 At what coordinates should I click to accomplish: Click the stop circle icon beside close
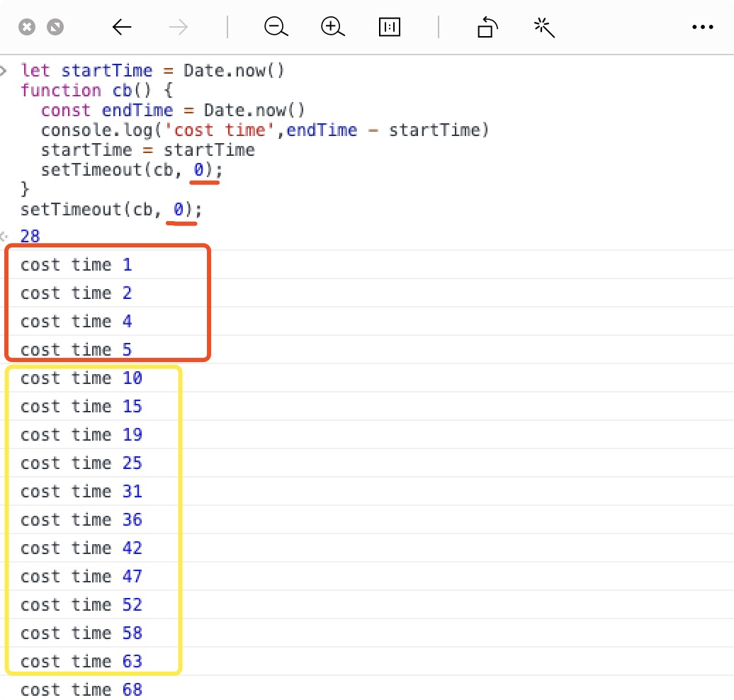(x=55, y=27)
